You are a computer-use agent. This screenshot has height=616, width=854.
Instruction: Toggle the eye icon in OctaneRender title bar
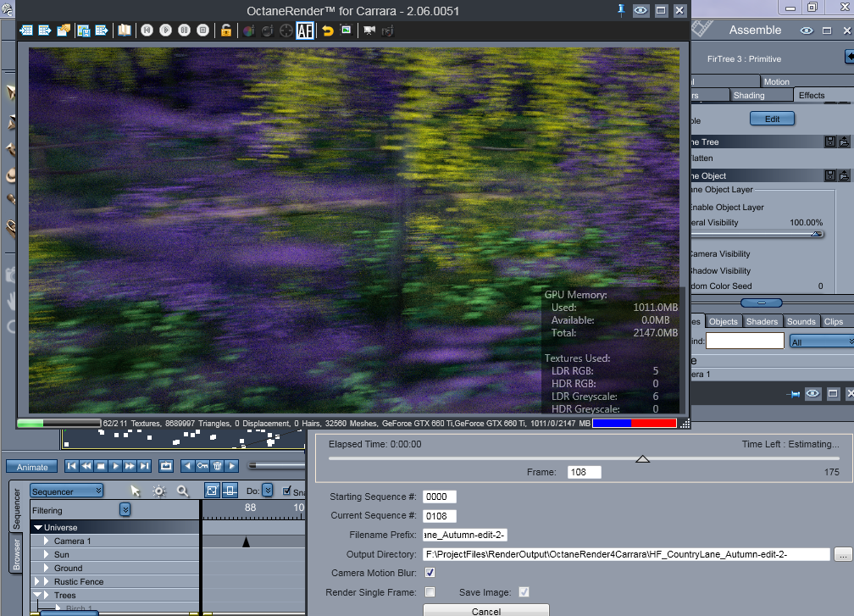point(641,10)
